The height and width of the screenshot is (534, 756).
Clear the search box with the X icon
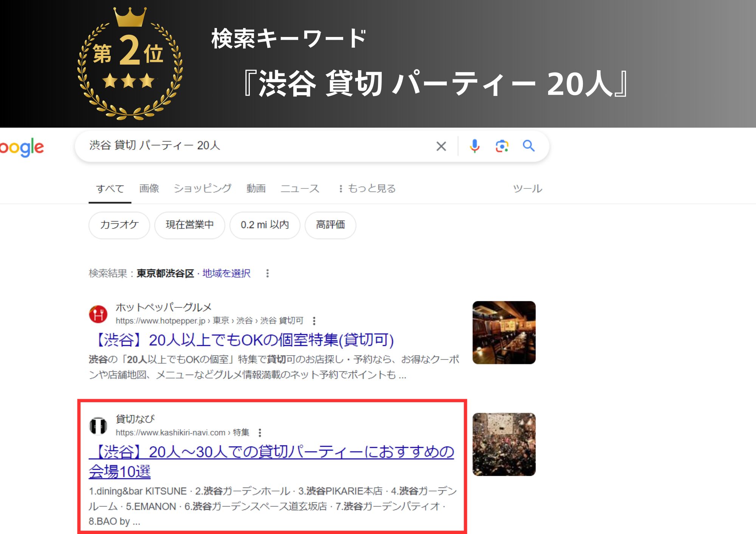coord(441,146)
